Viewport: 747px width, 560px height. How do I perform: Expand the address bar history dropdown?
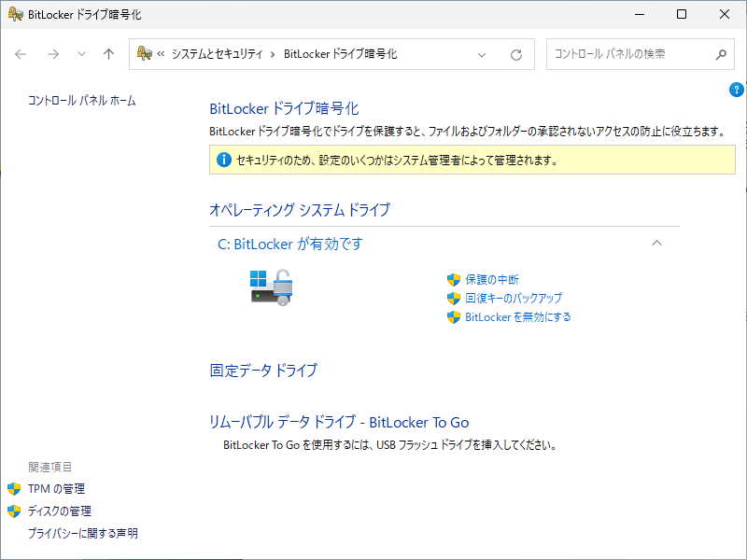[x=482, y=55]
